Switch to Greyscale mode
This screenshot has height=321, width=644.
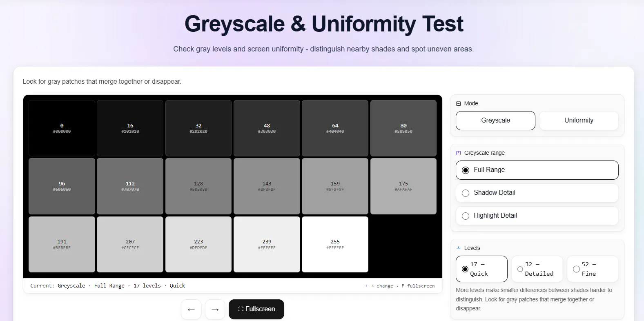[495, 120]
